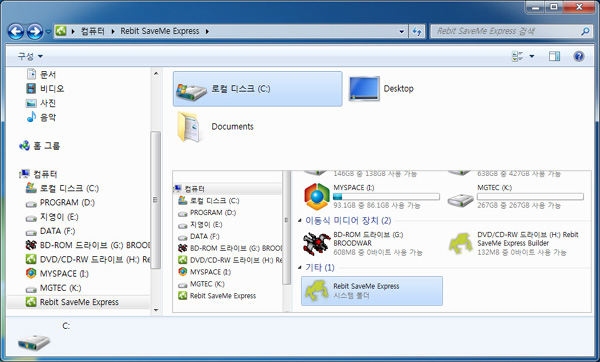Open recent pages dropdown next to Forward

(48, 32)
